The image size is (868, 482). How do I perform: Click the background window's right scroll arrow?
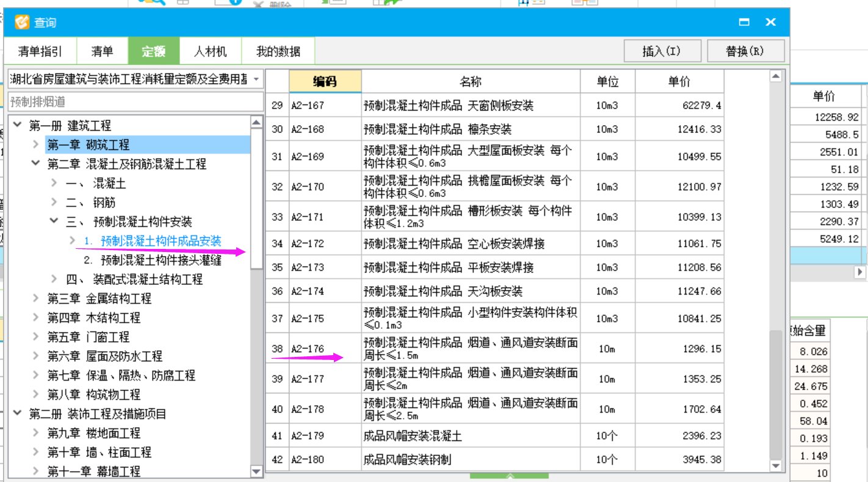[x=861, y=272]
